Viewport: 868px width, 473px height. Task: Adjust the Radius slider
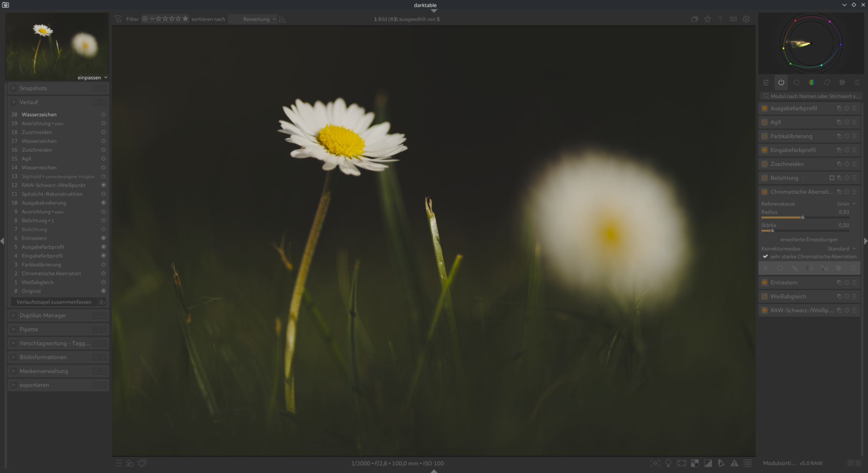802,217
